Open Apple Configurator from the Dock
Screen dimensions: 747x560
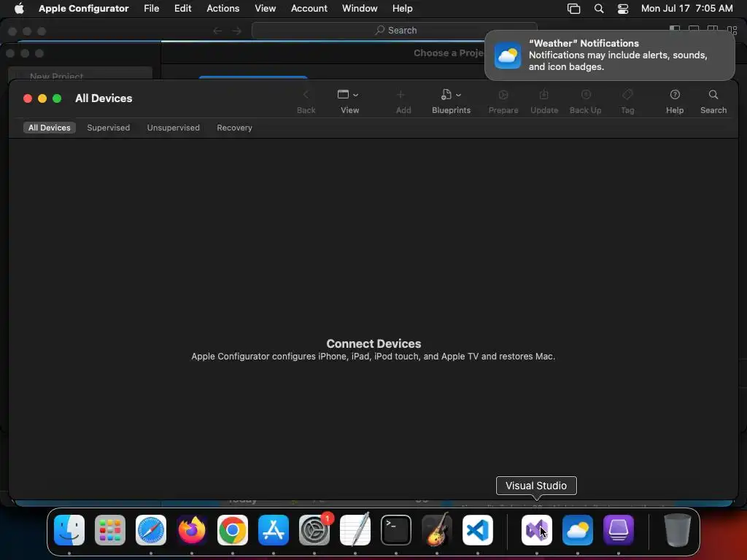click(619, 530)
